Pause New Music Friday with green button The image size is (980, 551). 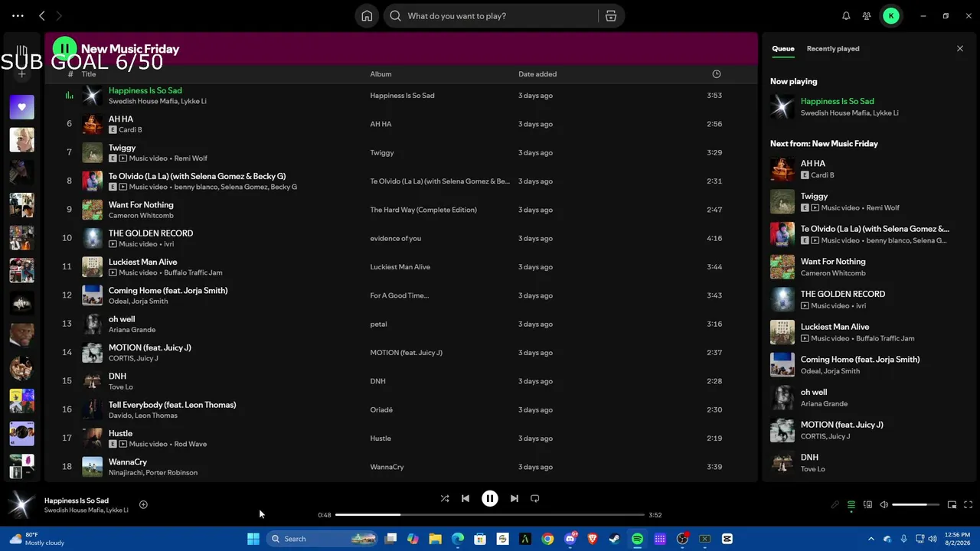coord(65,49)
